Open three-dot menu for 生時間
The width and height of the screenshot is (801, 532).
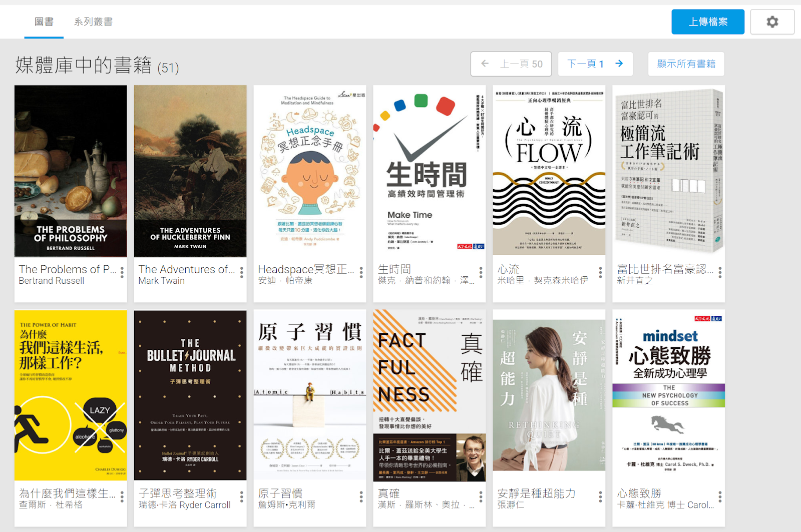[481, 272]
